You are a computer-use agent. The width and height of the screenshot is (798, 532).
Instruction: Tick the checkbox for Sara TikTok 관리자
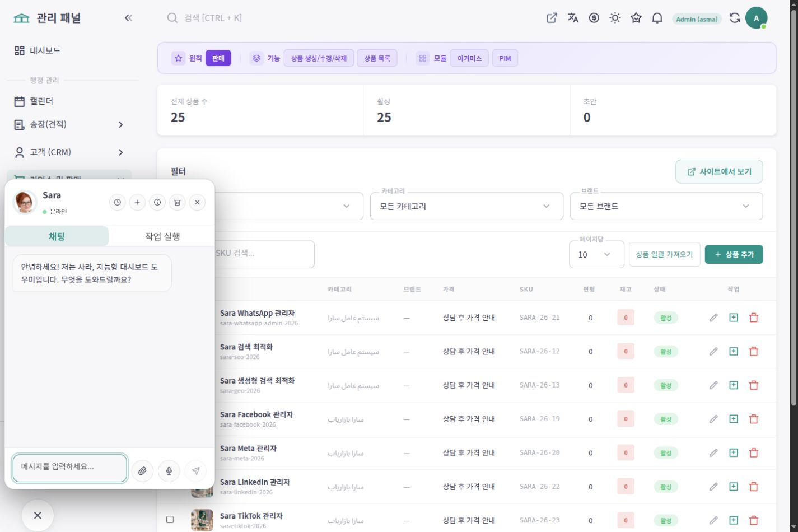(170, 520)
